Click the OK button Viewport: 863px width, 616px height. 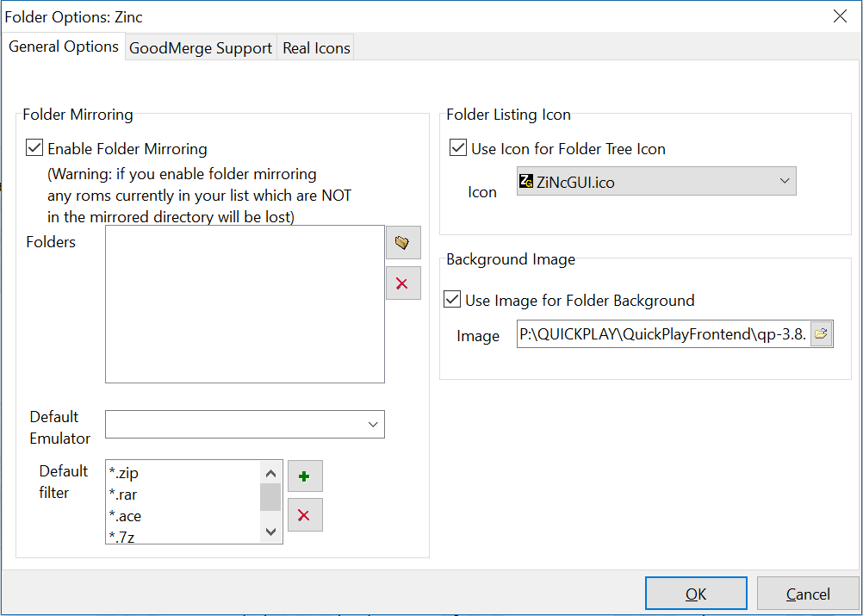pos(696,594)
